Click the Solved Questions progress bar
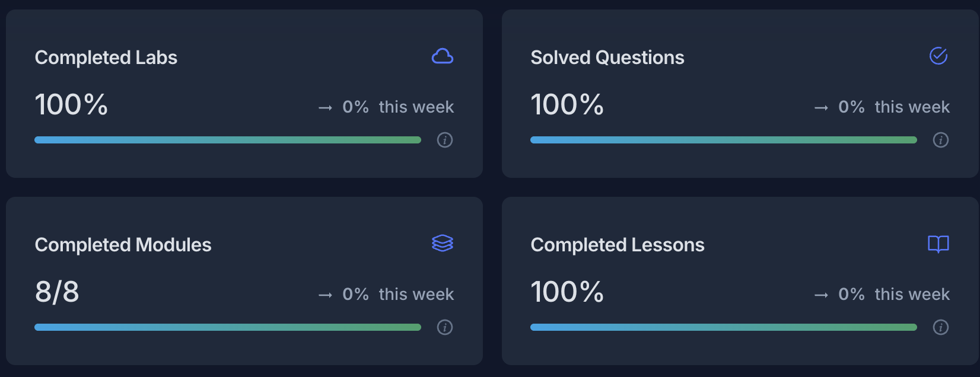Viewport: 980px width, 377px height. click(724, 140)
